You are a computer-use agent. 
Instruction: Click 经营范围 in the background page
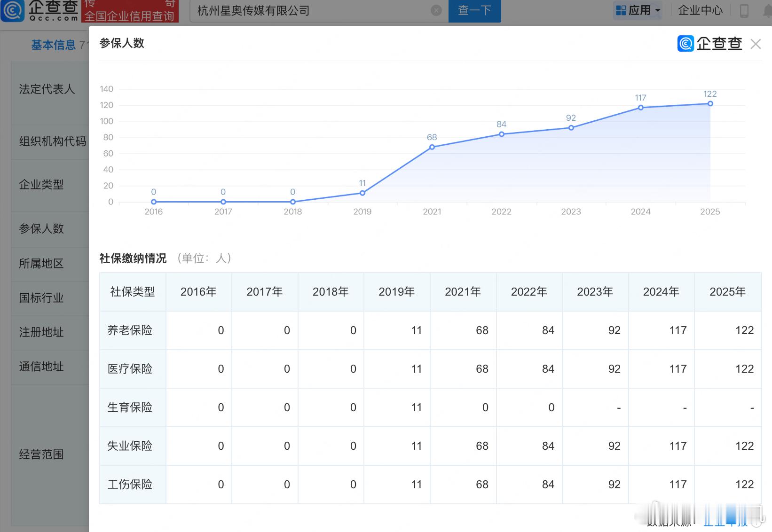41,454
